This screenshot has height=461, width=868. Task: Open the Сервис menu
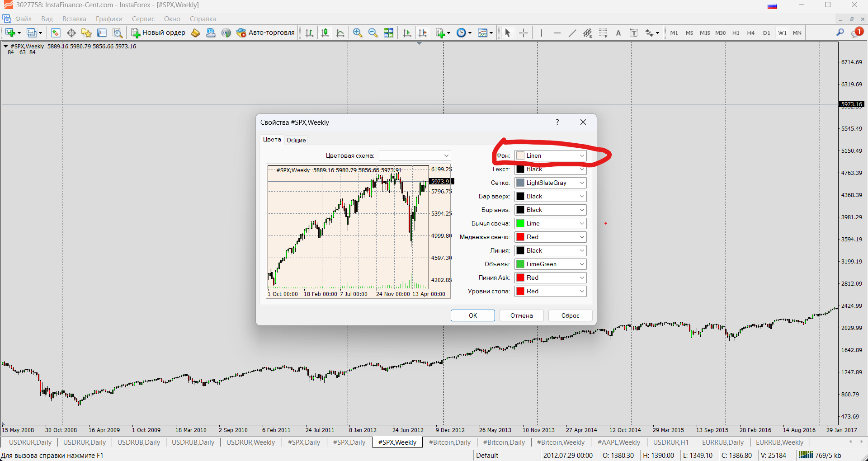click(143, 19)
